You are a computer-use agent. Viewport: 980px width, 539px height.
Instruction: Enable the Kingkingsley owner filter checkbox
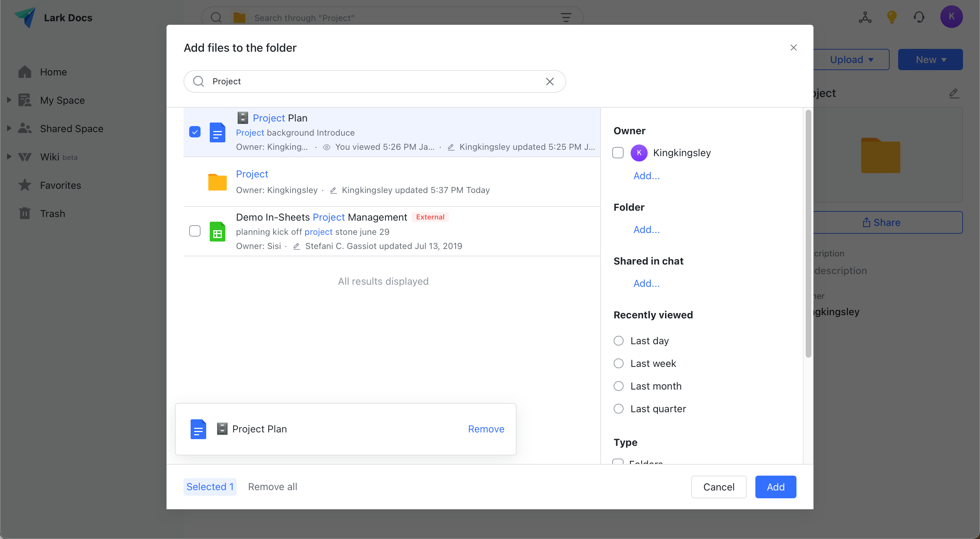click(618, 153)
